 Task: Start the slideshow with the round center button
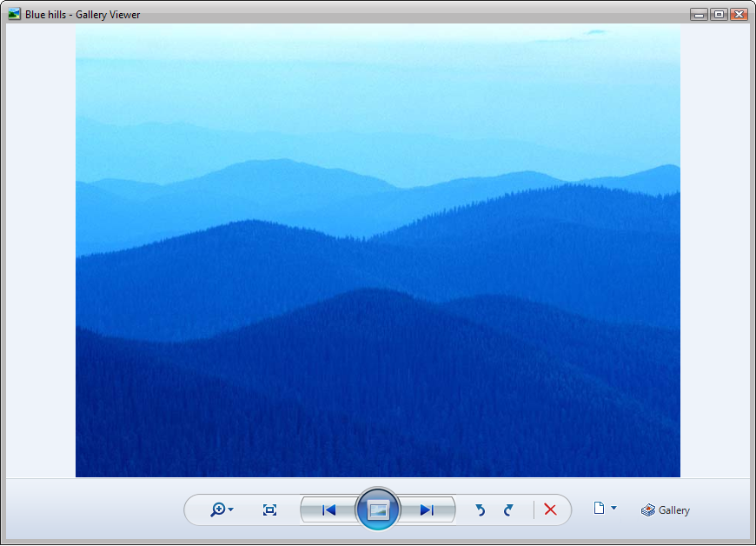378,509
